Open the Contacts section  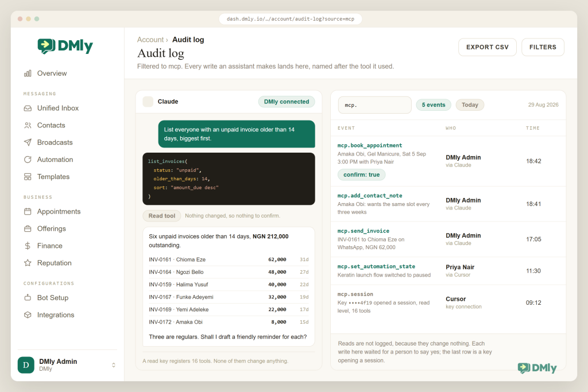[51, 126]
